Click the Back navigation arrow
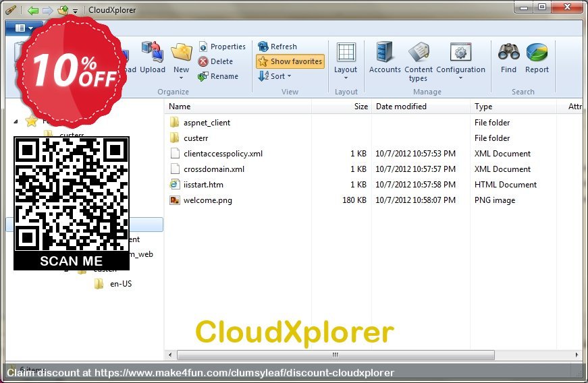The image size is (588, 383). 33,11
